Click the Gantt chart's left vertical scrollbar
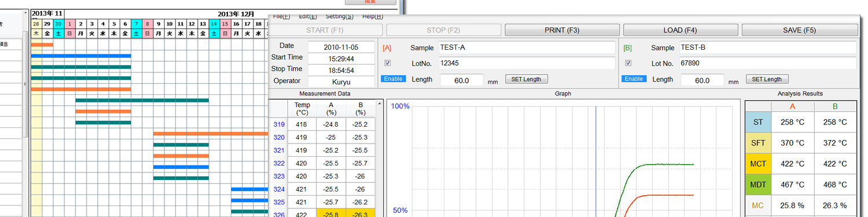The height and width of the screenshot is (217, 868). tap(25, 75)
